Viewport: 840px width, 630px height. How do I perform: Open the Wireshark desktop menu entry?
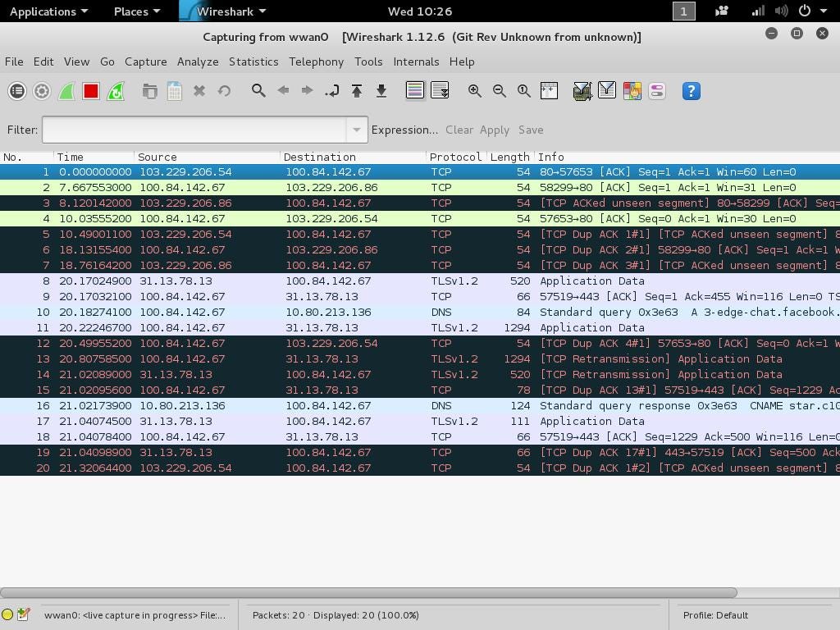(227, 11)
